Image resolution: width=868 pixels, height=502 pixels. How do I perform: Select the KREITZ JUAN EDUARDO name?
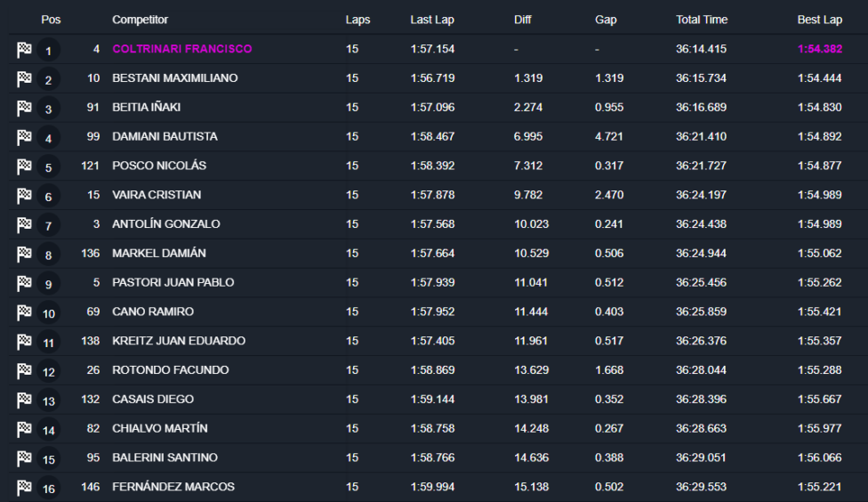click(179, 341)
